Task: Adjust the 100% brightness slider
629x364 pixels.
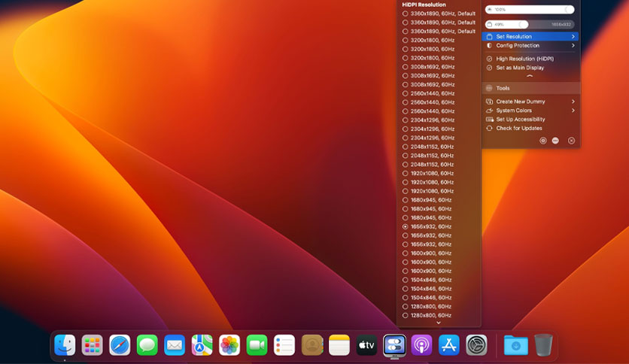Action: [530, 9]
